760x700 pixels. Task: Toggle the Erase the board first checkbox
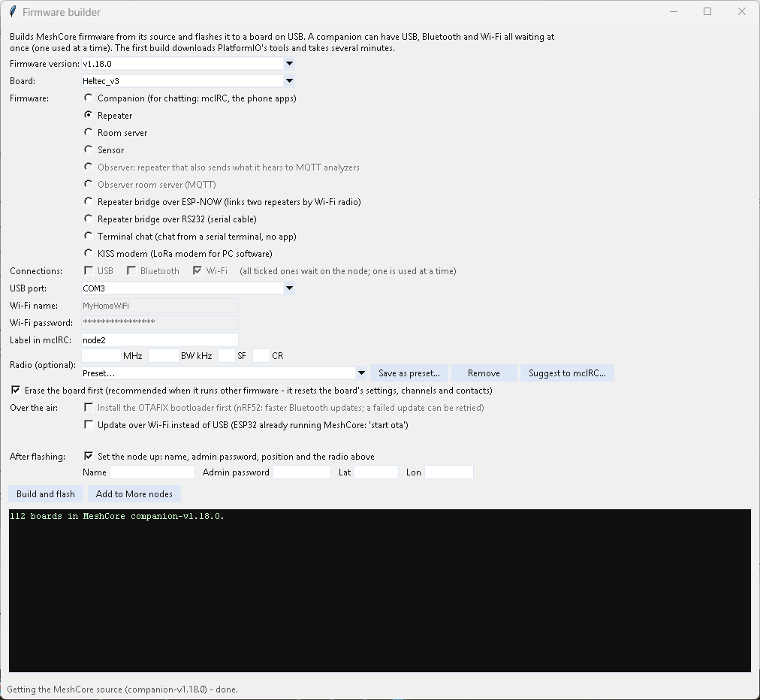tap(16, 391)
